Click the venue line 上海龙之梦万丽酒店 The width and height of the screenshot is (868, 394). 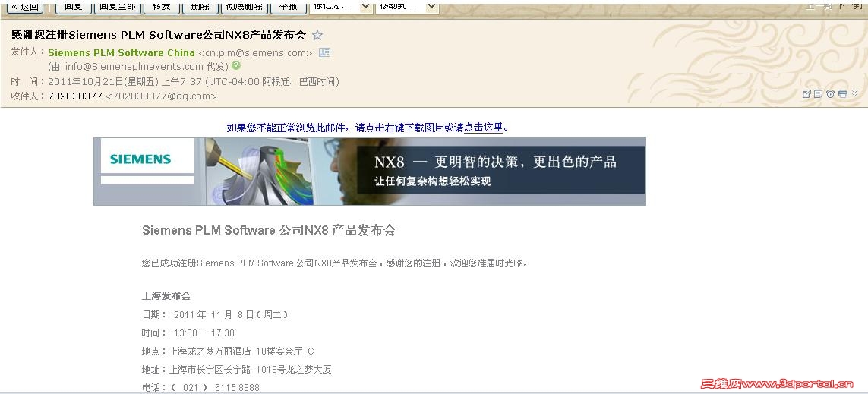[x=228, y=351]
